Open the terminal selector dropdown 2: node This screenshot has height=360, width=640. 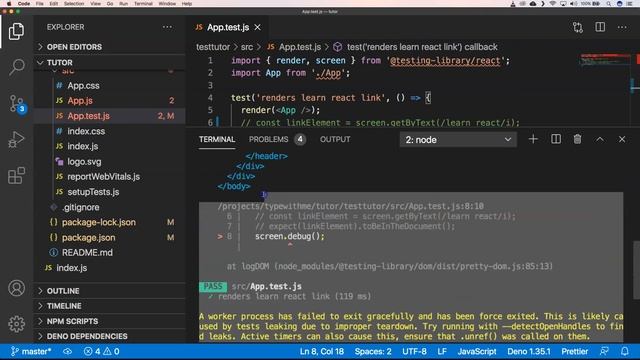click(x=458, y=140)
